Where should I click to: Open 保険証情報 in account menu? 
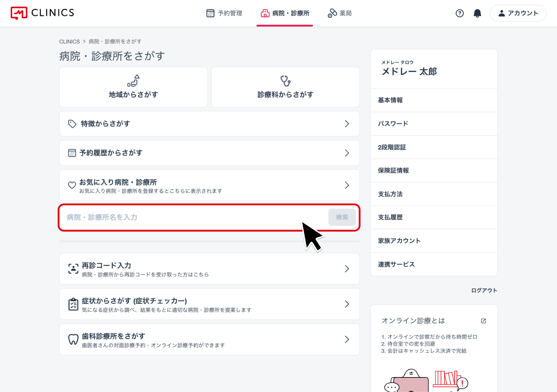click(434, 171)
